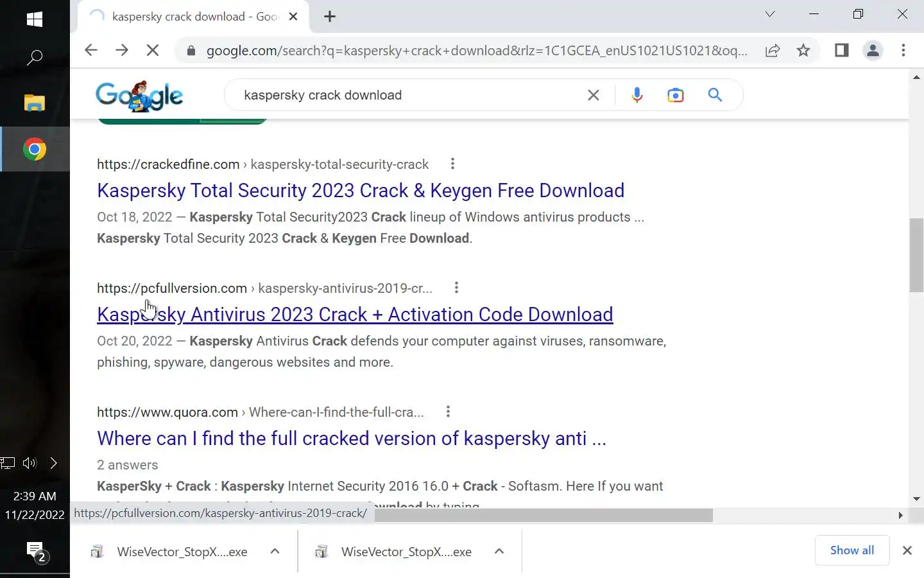Open options for quora.com result

(448, 412)
